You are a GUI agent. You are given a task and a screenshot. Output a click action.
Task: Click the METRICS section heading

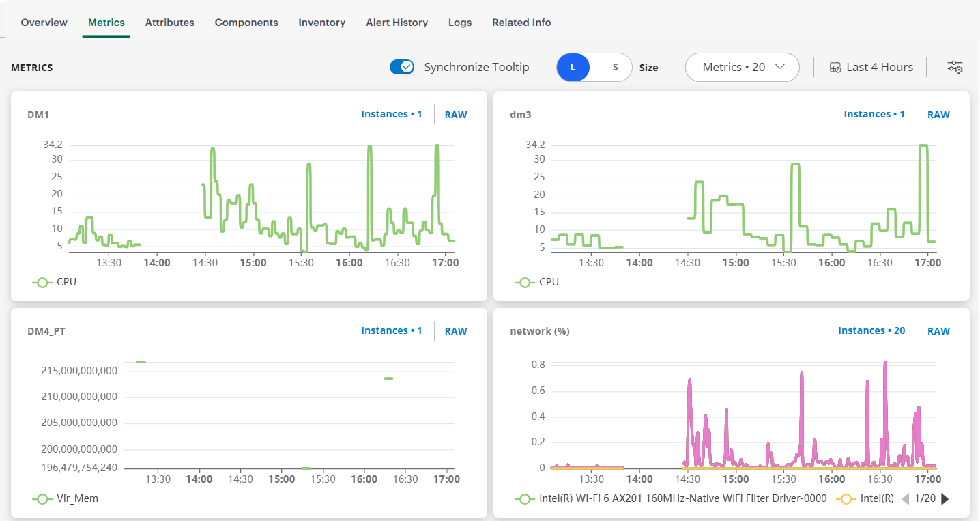[x=32, y=68]
